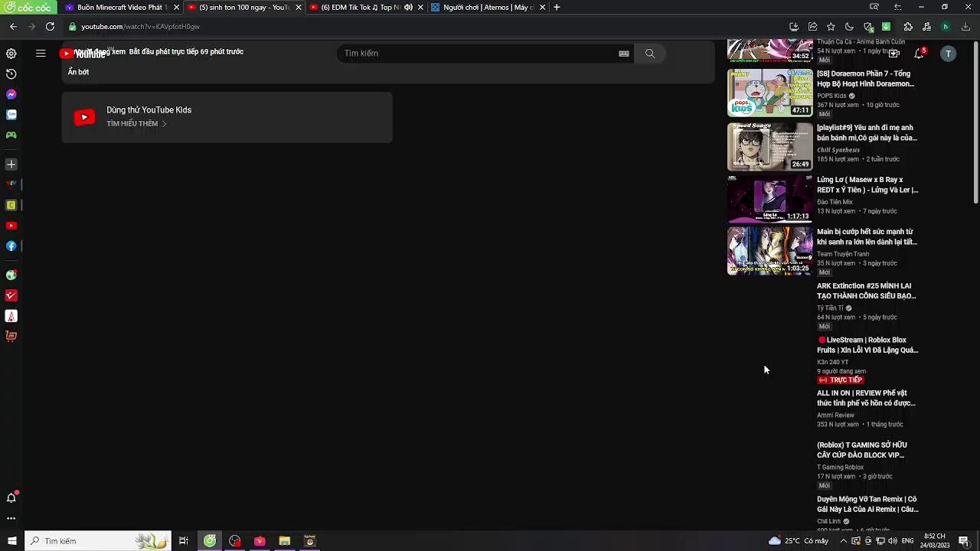980x551 pixels.
Task: Open Zalo in the browser sidebar
Action: point(11,115)
